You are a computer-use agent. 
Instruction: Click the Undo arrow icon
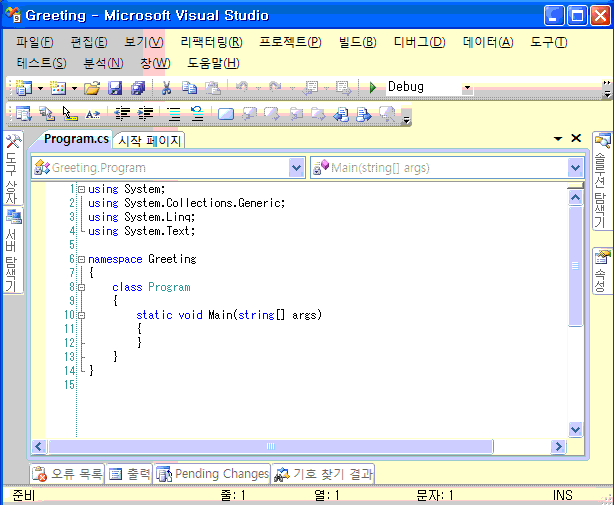(x=242, y=87)
